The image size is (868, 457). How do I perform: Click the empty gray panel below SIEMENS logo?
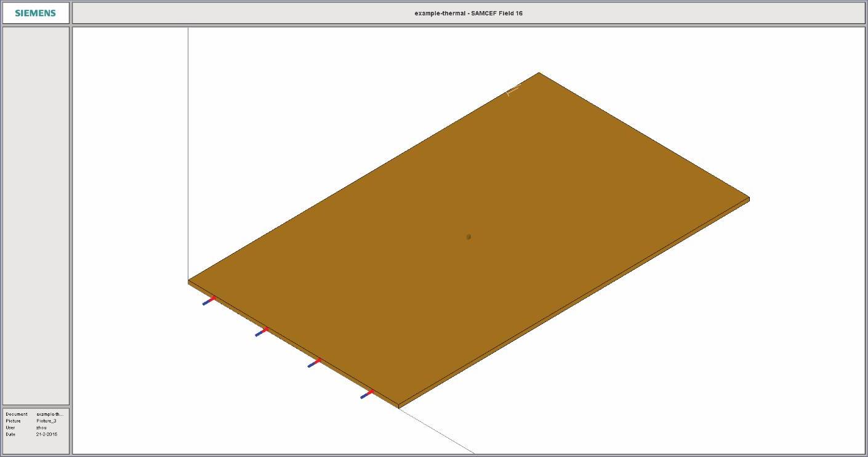36,216
